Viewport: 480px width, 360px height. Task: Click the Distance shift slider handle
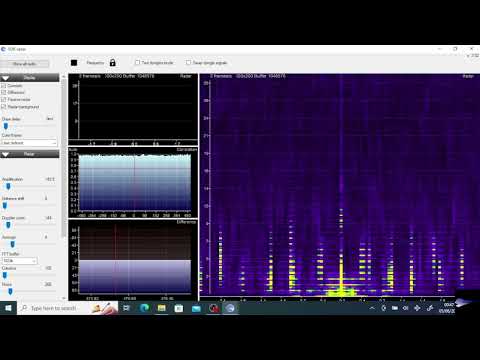[5, 206]
